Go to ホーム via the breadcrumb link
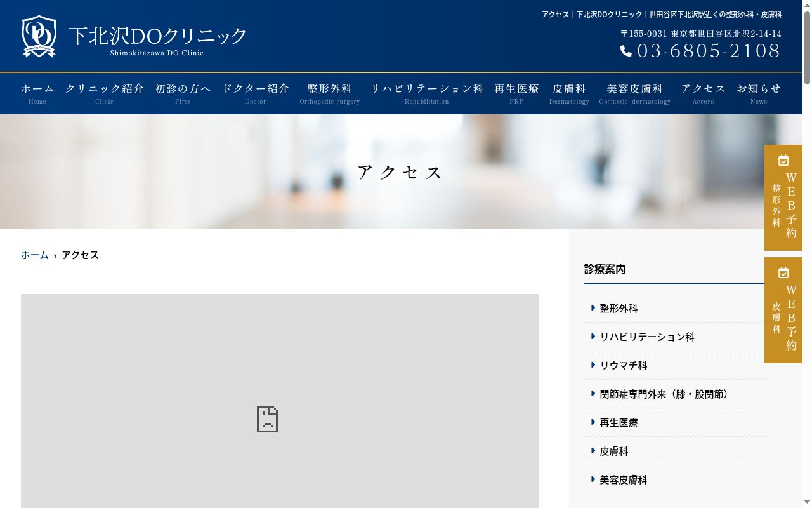This screenshot has height=508, width=812. pyautogui.click(x=35, y=255)
